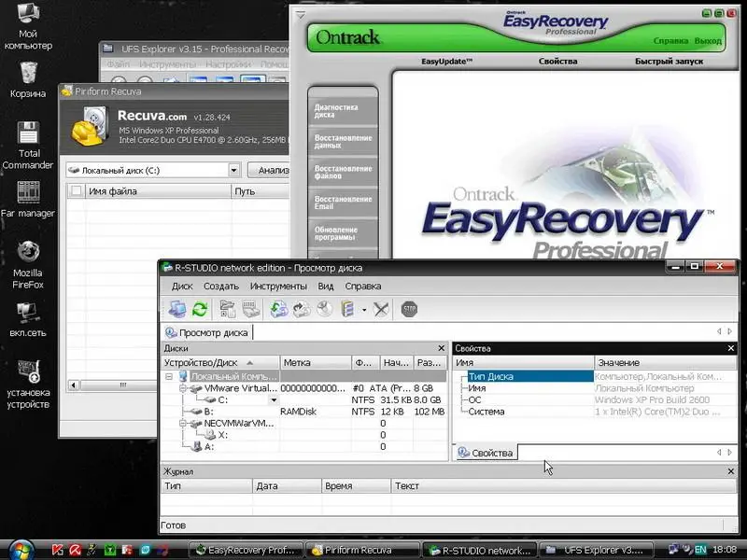Close the Журнал panel

(731, 471)
